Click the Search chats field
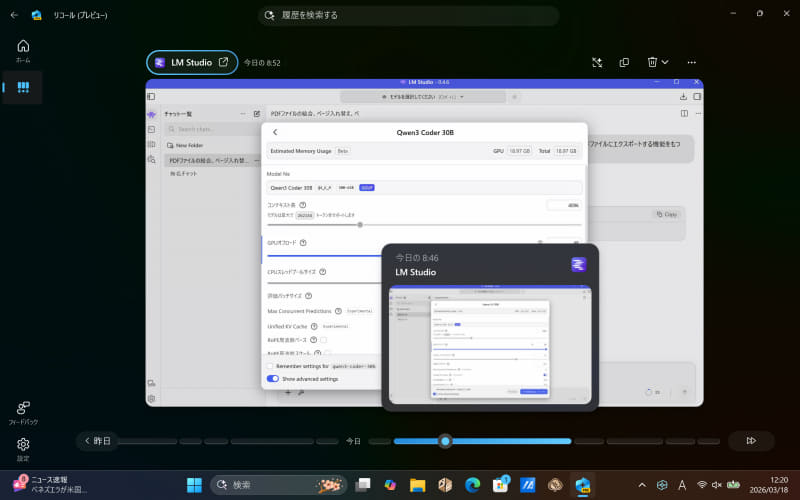Screen dimensions: 800x500 click(213, 129)
